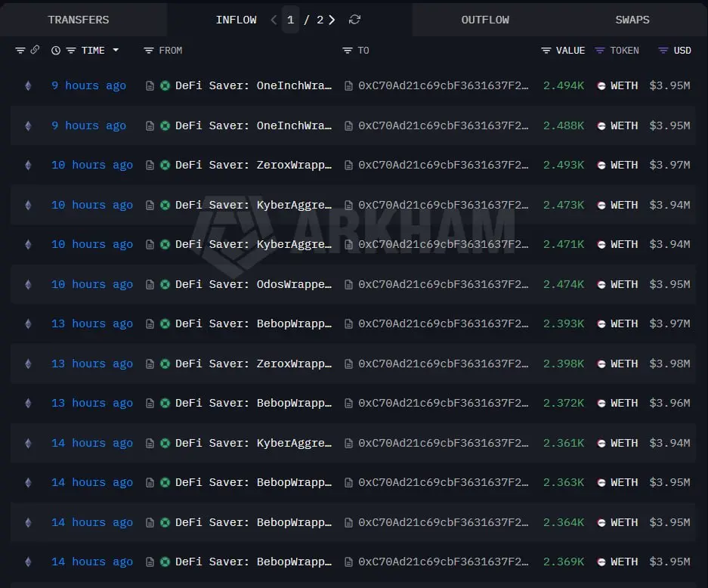Image resolution: width=708 pixels, height=588 pixels.
Task: Click the FROM column header
Action: (x=171, y=51)
